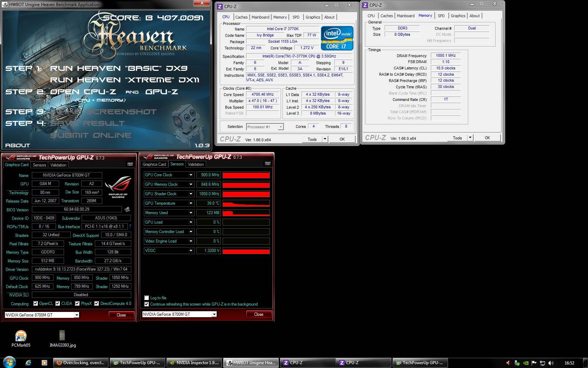Toggle the PhysX checkbox

click(77, 304)
